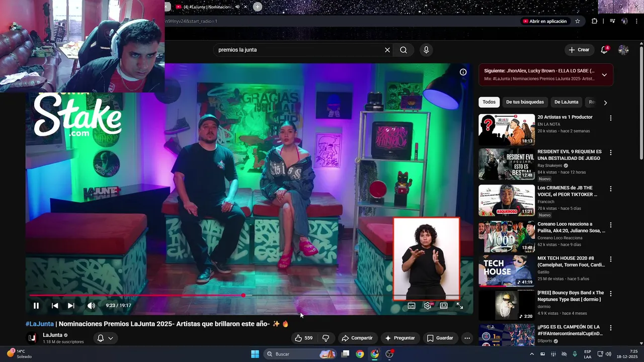
Task: Click the video info card icon
Action: 463,72
